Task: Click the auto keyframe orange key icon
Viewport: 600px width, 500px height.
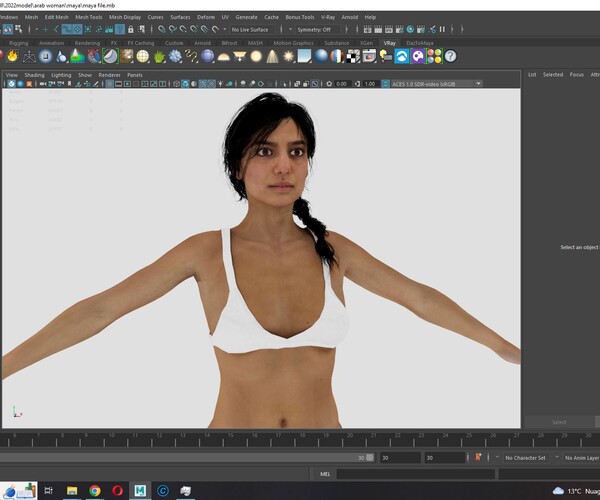Action: point(478,457)
